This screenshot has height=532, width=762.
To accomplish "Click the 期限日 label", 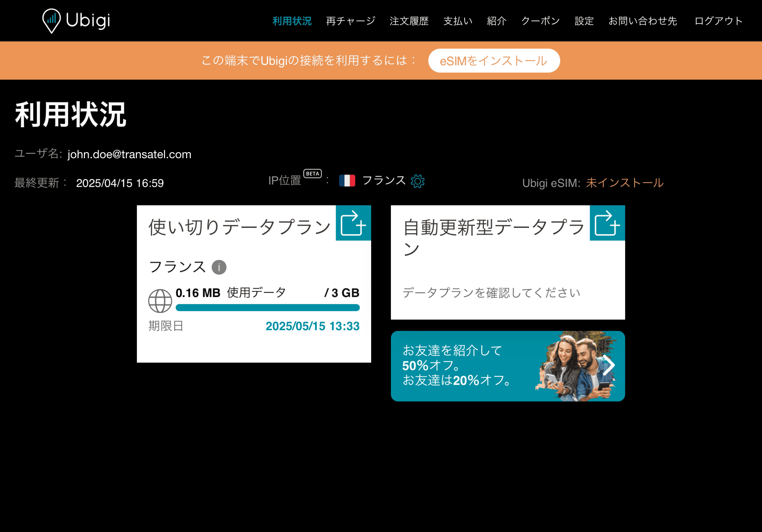I will pyautogui.click(x=166, y=326).
